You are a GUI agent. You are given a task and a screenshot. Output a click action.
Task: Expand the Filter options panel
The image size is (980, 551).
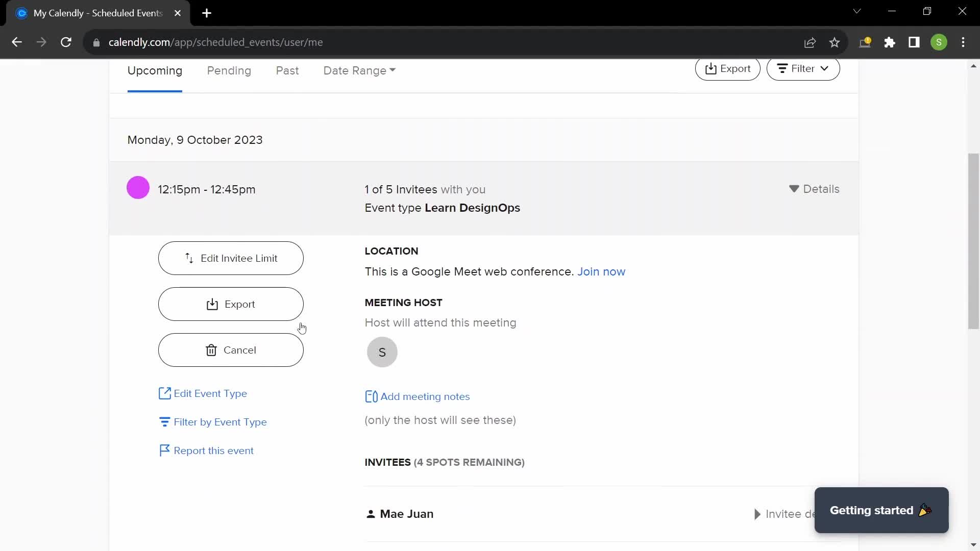tap(802, 69)
